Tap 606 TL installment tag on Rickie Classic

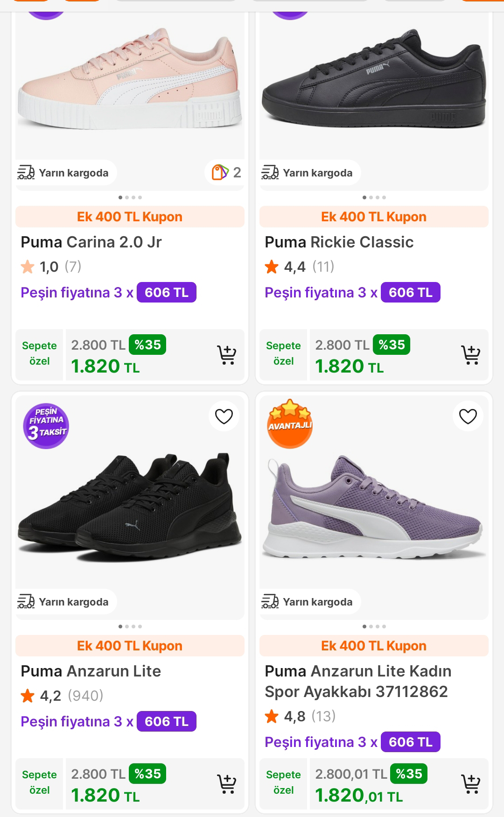click(410, 292)
